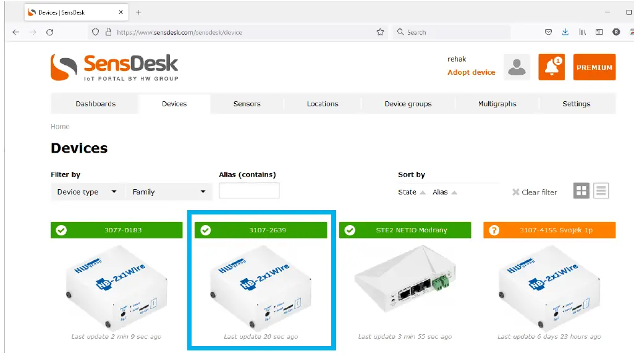The image size is (634, 364).
Task: Click the Devices page heading
Action: click(79, 148)
